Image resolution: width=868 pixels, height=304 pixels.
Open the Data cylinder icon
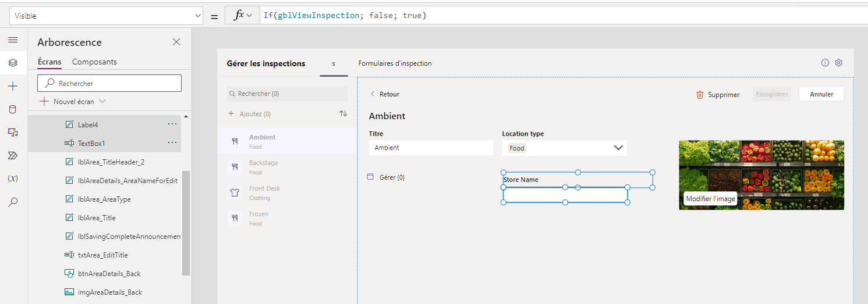point(13,109)
